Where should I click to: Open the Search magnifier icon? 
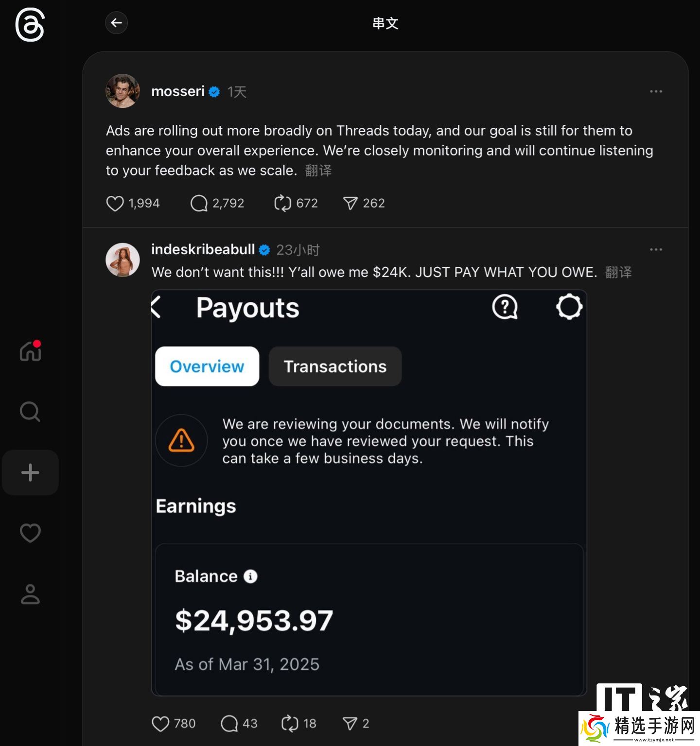30,412
